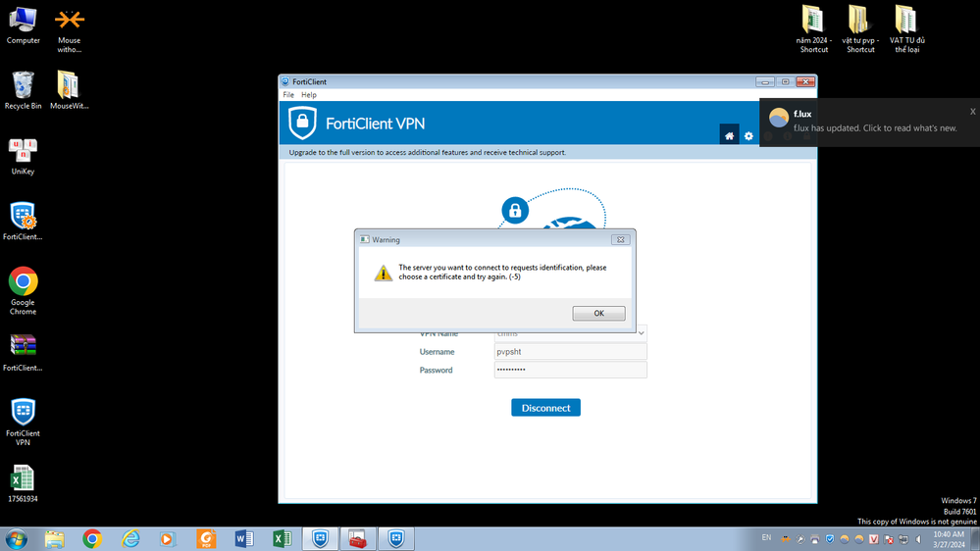Image resolution: width=980 pixels, height=551 pixels.
Task: Open File Explorer from the taskbar
Action: (54, 538)
